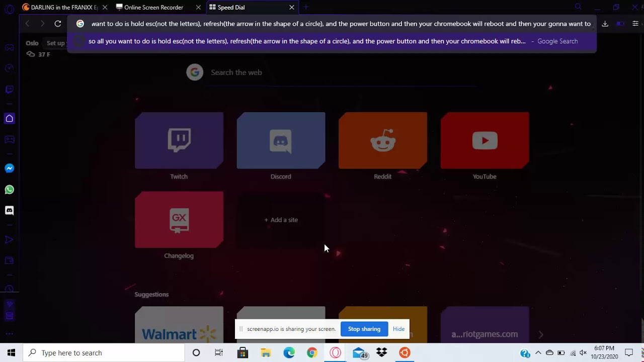Open GX Corner gamepad icon in sidebar
Viewport: 644px width, 362px height.
click(x=9, y=48)
